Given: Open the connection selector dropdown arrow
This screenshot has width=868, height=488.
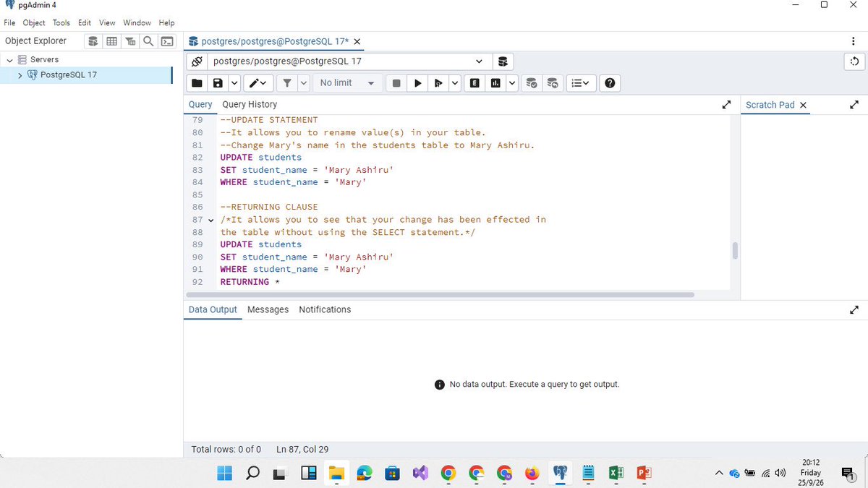Looking at the screenshot, I should point(479,61).
